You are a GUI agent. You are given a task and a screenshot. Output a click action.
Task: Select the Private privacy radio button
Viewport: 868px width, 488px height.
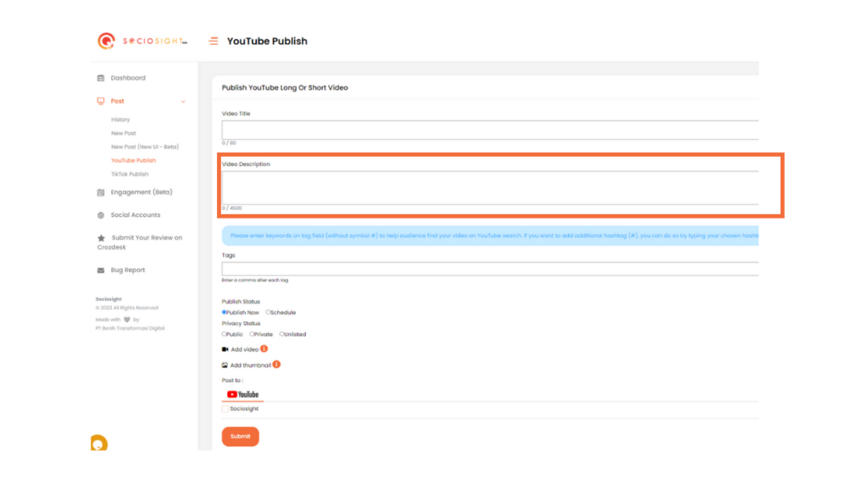(252, 334)
